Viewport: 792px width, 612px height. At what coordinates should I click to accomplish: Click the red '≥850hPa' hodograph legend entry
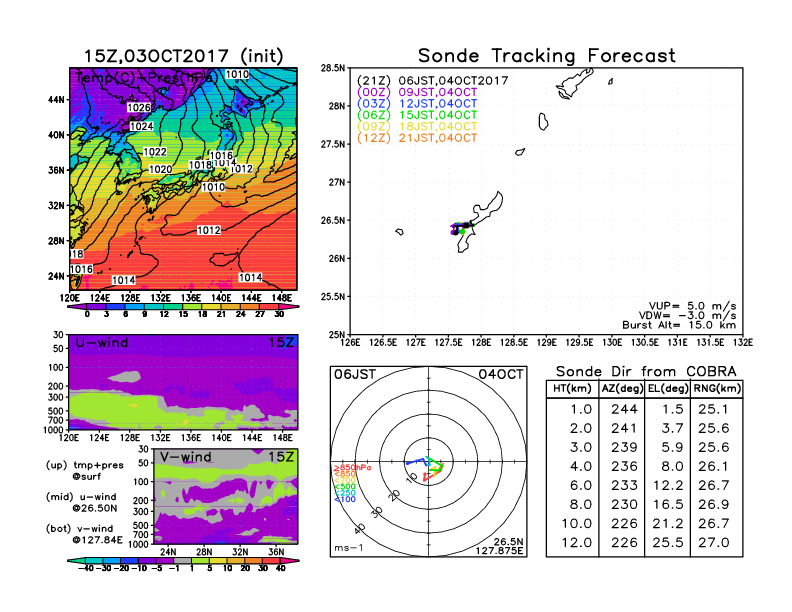tap(352, 468)
